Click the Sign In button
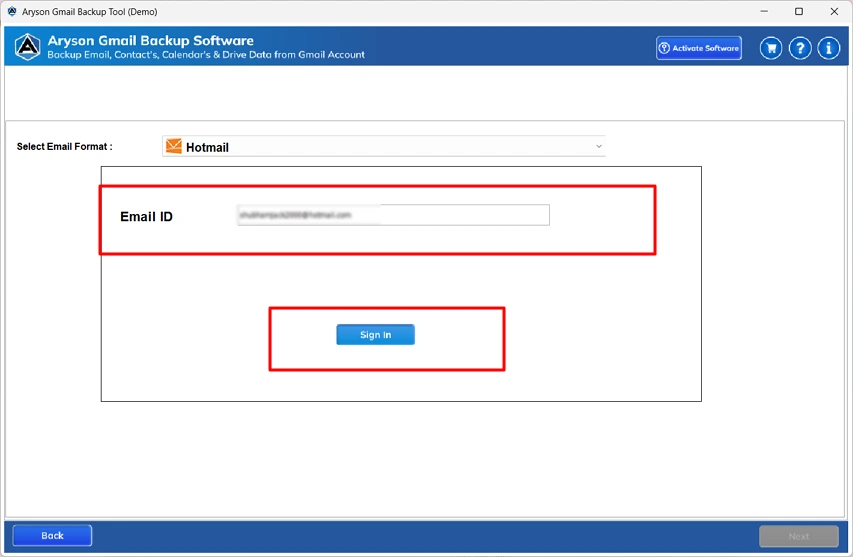 375,335
